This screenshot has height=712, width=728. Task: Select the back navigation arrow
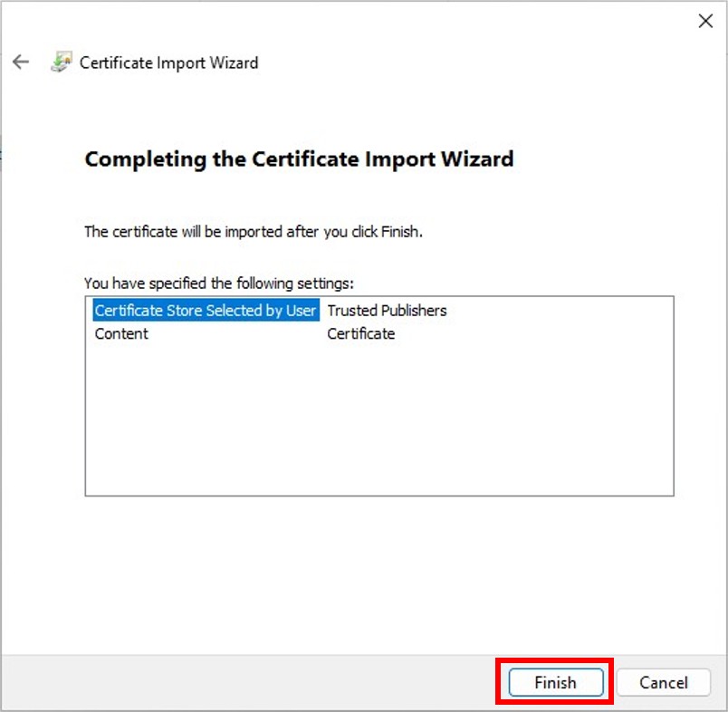20,62
